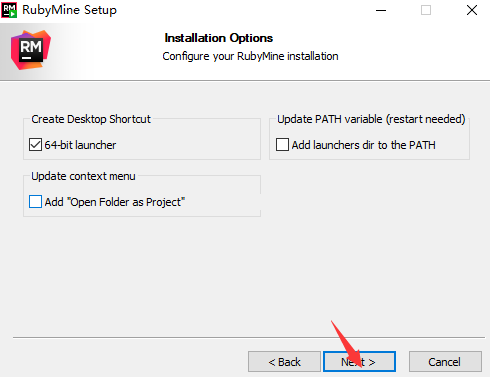Click the Update context menu group label
Screen dimensions: 490x377
click(83, 176)
